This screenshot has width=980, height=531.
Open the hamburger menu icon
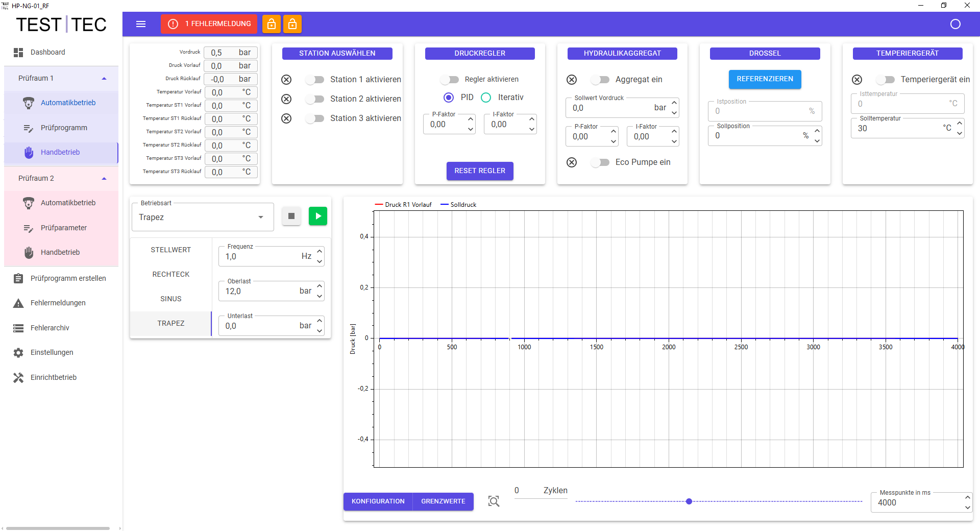click(x=141, y=24)
